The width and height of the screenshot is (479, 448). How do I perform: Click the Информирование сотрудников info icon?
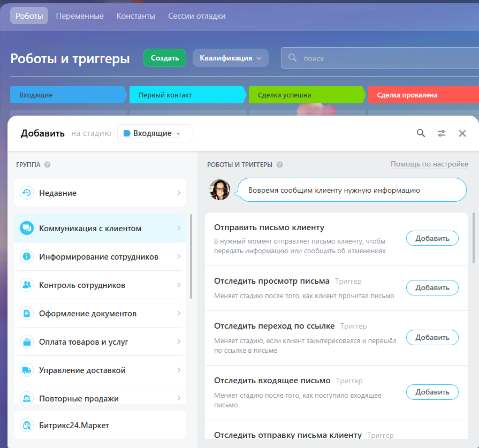[x=27, y=256]
